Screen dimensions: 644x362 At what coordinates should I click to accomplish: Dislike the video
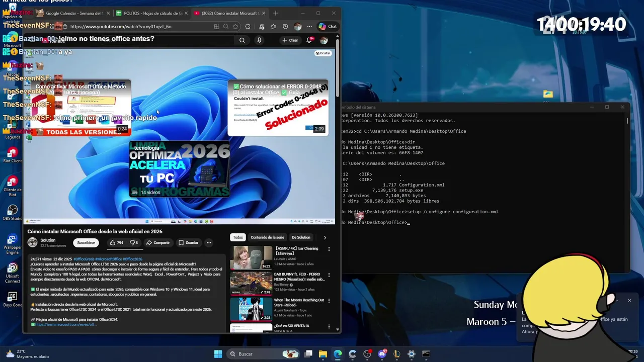[x=134, y=242]
